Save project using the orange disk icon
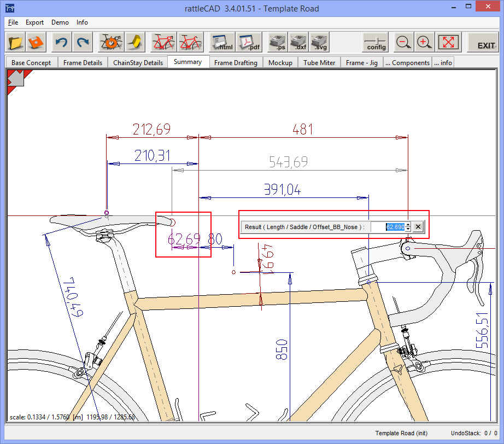 [x=36, y=42]
